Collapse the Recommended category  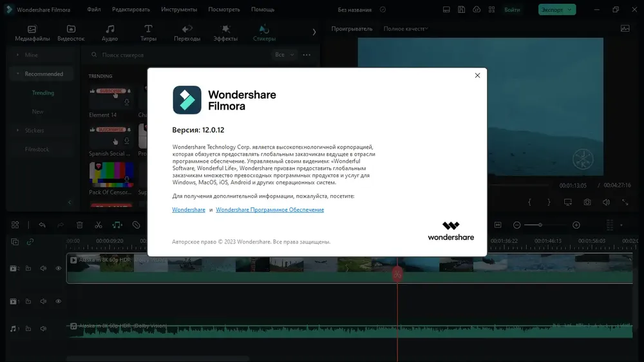pyautogui.click(x=17, y=74)
